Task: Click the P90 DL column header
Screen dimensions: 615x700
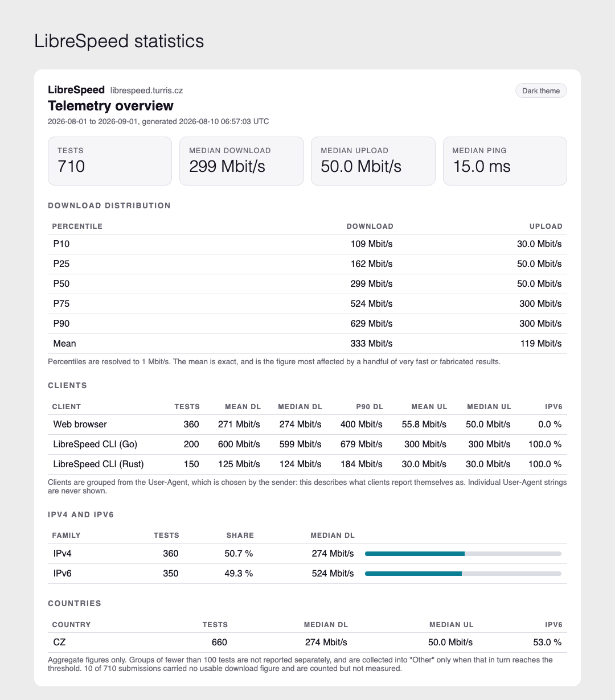Action: (370, 407)
